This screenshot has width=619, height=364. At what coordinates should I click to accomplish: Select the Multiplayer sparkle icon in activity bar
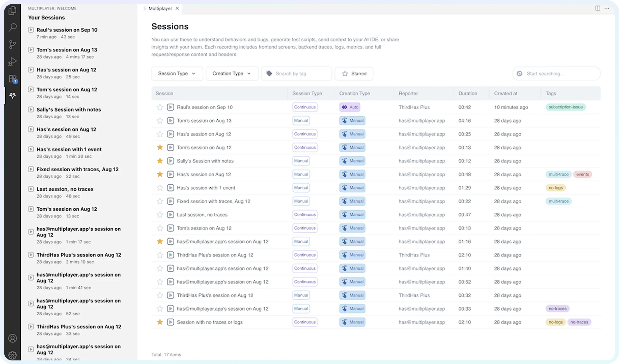pos(12,96)
